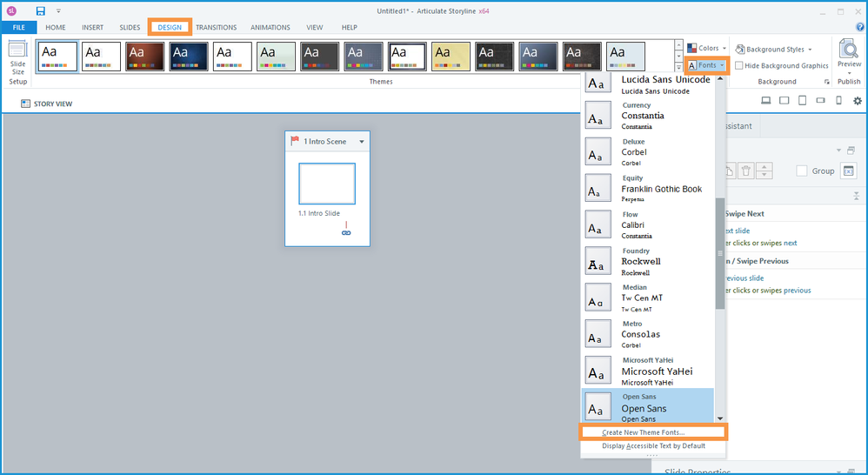
Task: Select the DESIGN ribbon tab
Action: 170,27
